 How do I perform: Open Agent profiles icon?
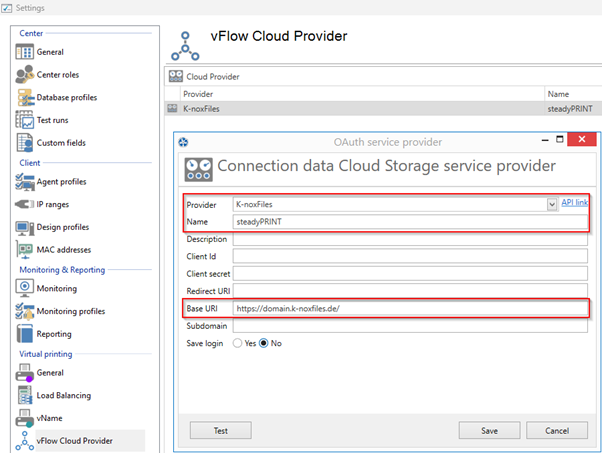pyautogui.click(x=25, y=181)
